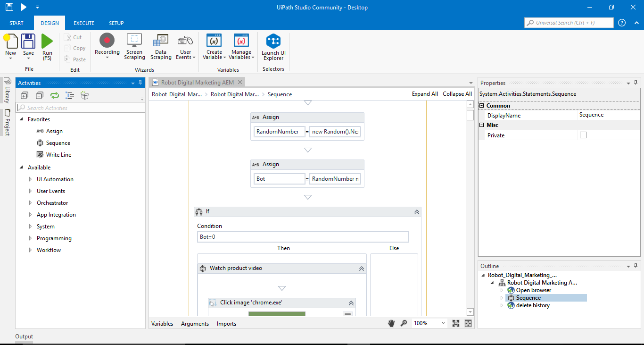The width and height of the screenshot is (644, 345).
Task: Select delete history in Outline
Action: click(x=533, y=305)
